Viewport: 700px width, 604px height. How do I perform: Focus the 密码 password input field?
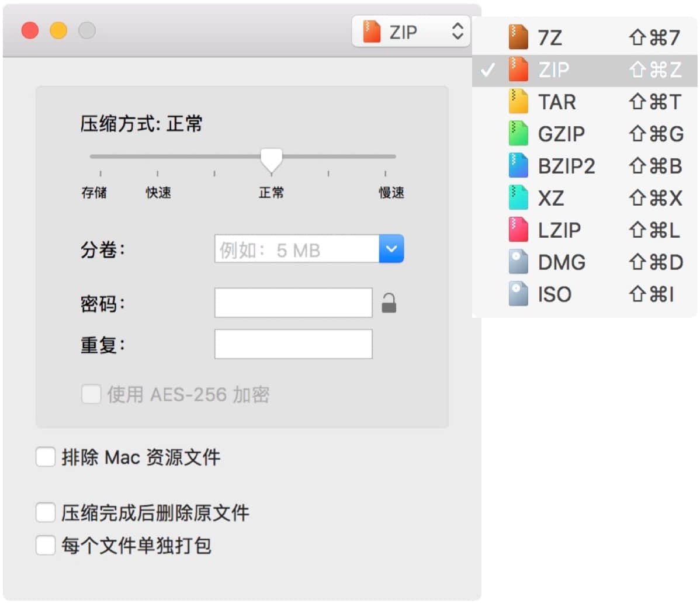[293, 303]
